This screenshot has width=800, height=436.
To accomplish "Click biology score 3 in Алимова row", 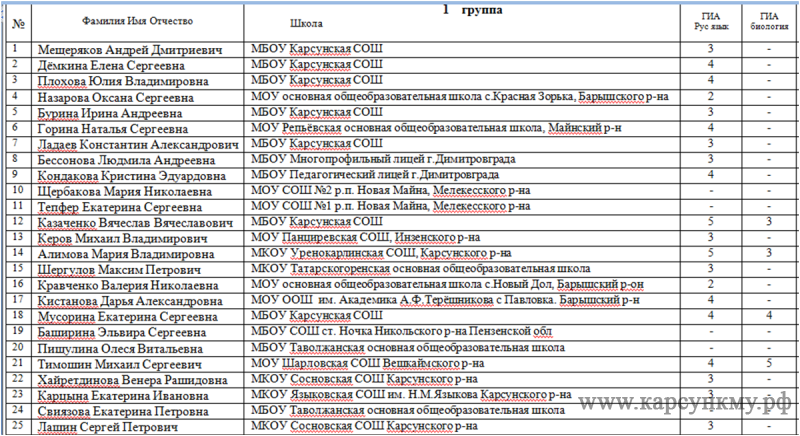I will click(769, 253).
